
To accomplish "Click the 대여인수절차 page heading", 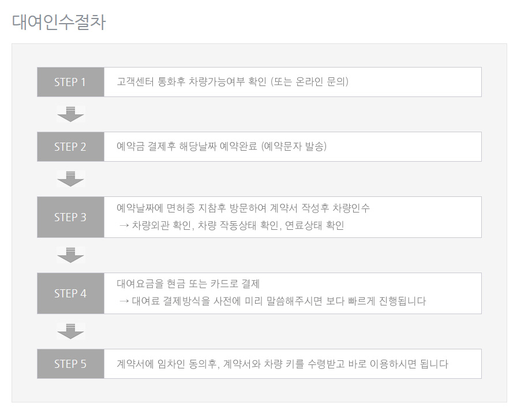I will pos(59,22).
